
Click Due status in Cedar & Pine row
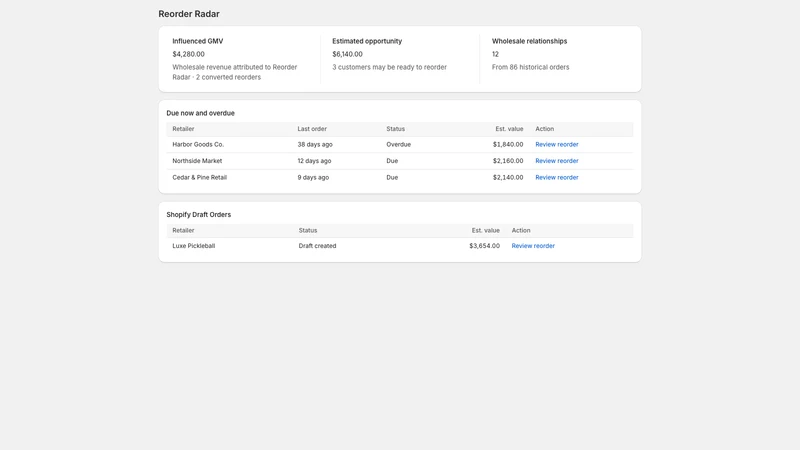[x=392, y=178]
